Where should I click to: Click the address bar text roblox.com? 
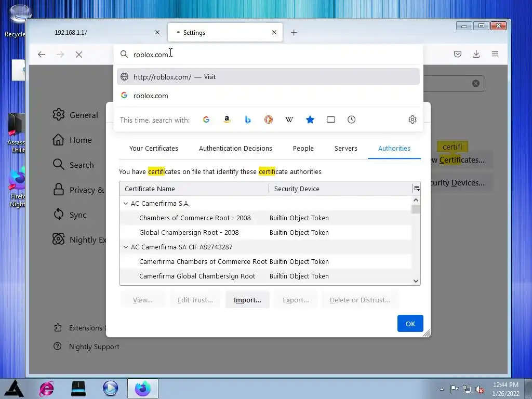point(150,55)
